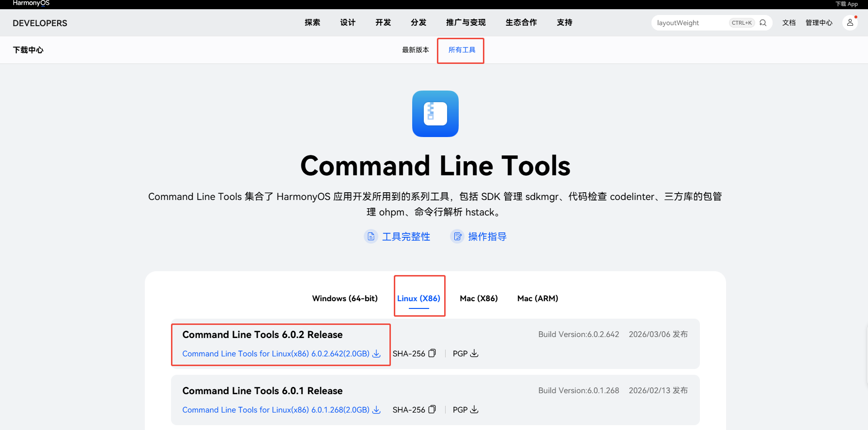Screen dimensions: 868x430
Task: Switch to the 最新版本 tab
Action: click(x=416, y=50)
